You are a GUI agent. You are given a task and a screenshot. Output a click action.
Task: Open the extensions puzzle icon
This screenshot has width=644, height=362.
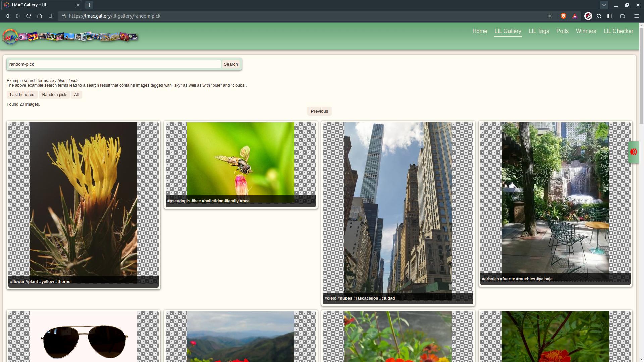[x=599, y=16]
